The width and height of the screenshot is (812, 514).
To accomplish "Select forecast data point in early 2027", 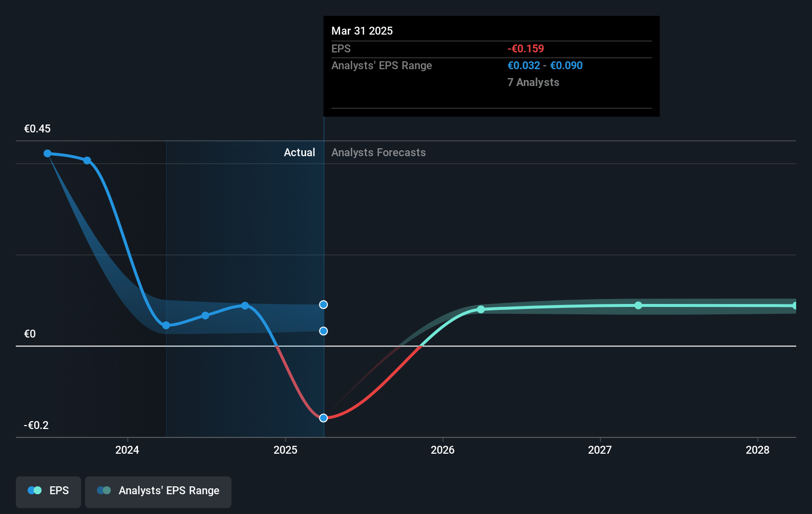I will [638, 305].
